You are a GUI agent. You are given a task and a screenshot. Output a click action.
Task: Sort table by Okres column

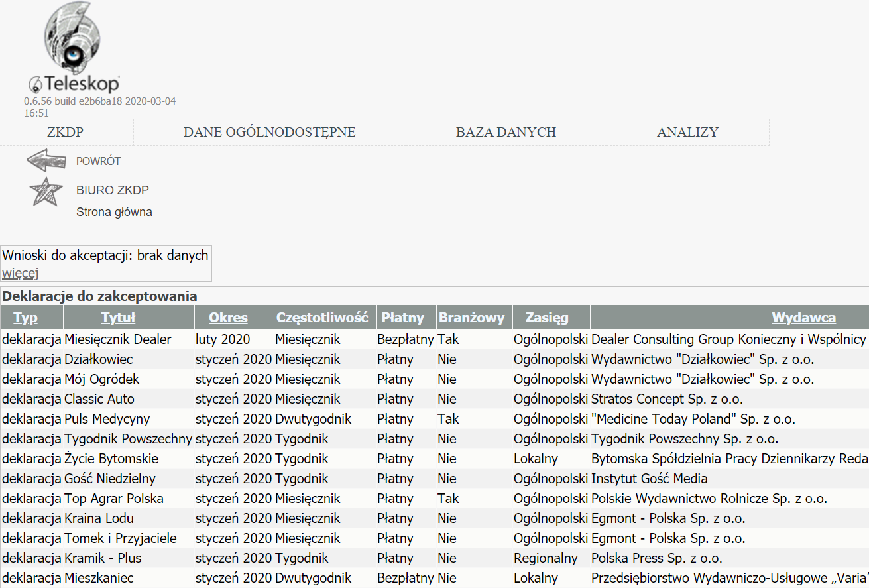point(228,318)
